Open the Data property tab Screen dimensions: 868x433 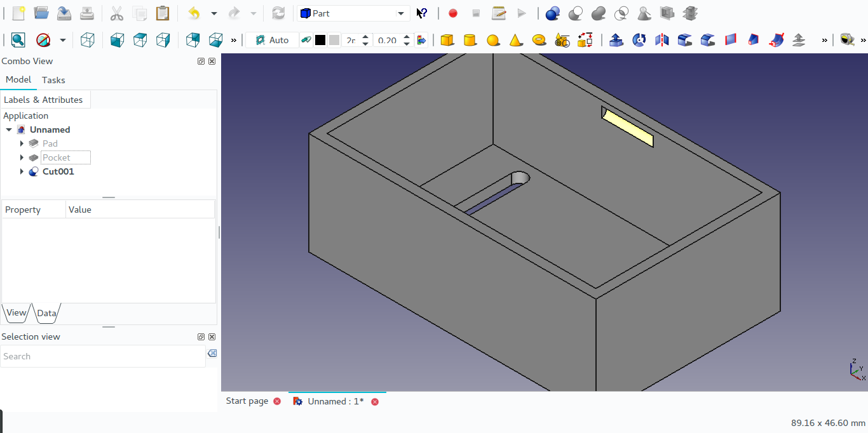pyautogui.click(x=46, y=313)
